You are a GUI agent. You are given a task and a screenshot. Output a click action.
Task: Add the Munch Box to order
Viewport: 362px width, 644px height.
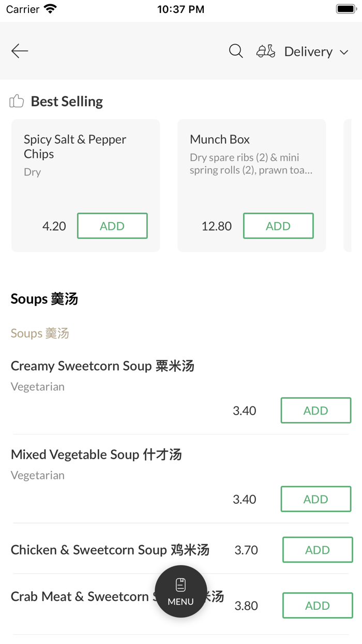(x=278, y=226)
